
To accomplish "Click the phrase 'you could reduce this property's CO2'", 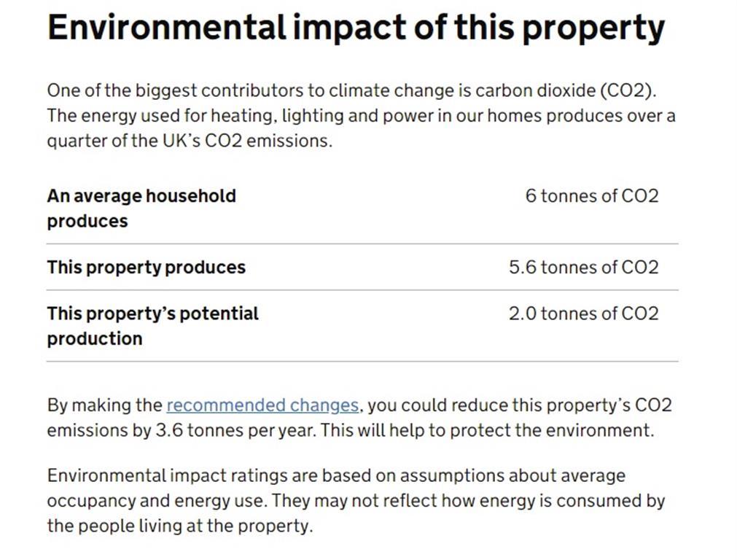I will coord(520,405).
